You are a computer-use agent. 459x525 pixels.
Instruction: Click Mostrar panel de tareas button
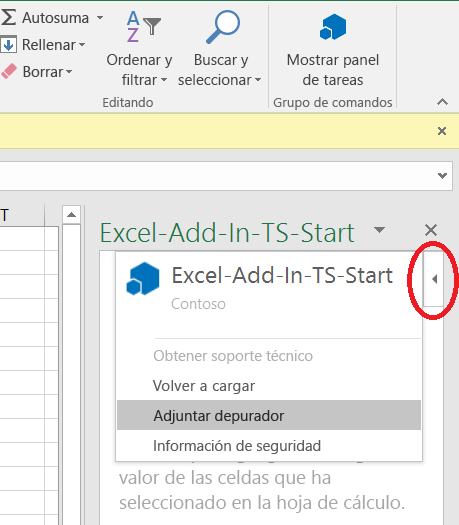pos(332,50)
